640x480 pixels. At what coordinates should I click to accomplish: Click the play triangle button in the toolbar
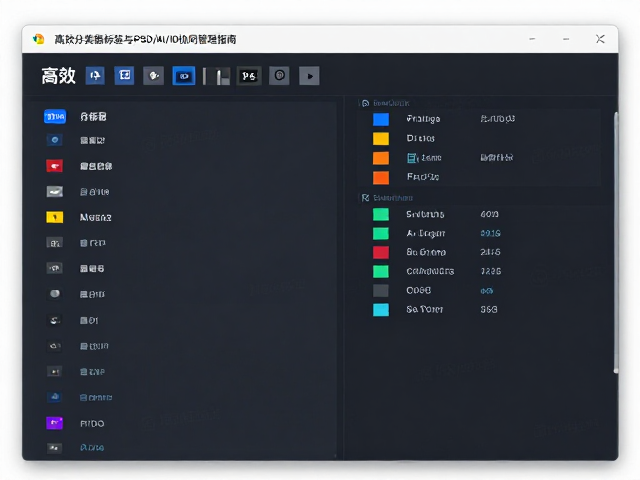(x=309, y=76)
